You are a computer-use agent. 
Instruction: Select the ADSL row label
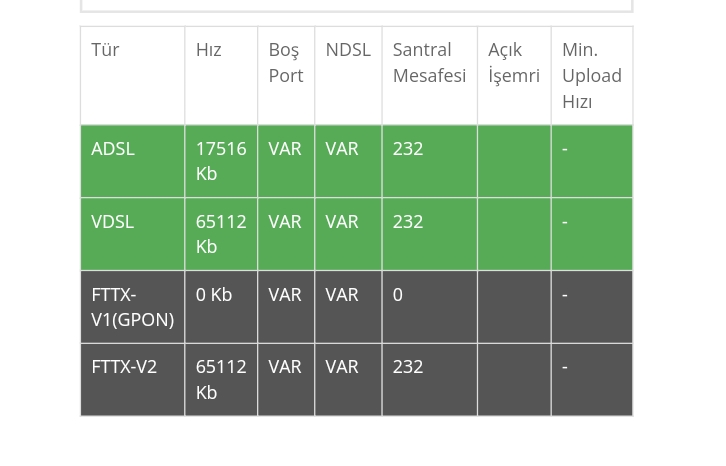click(113, 149)
